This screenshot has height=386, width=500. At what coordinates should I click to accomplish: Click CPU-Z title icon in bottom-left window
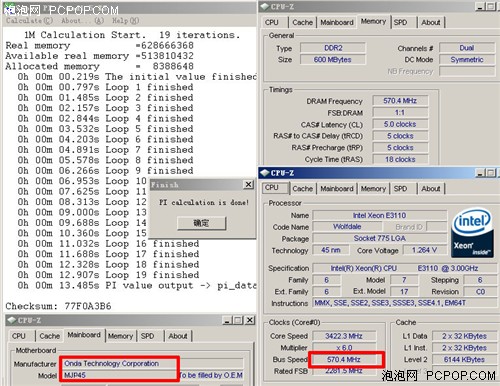coord(12,320)
